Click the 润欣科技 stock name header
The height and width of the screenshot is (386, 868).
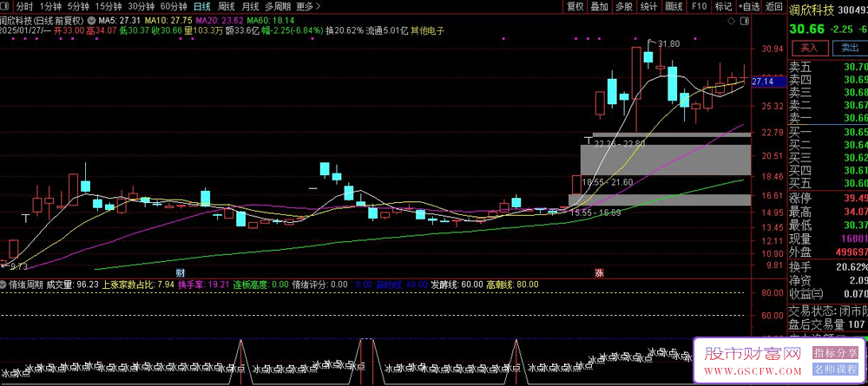811,10
